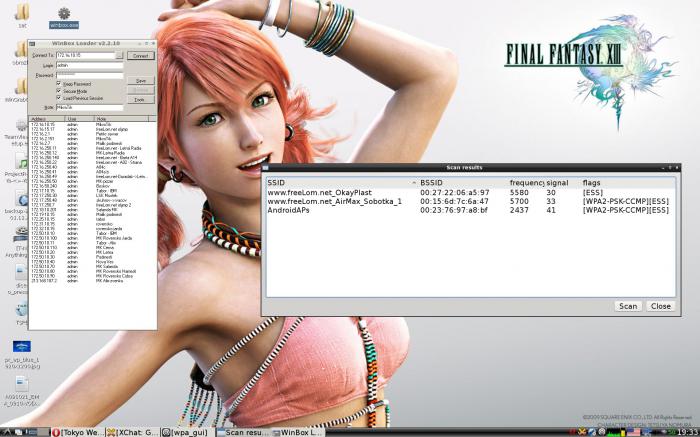Toggle the Secure Mode checkbox
This screenshot has height=437, width=700.
(x=58, y=91)
